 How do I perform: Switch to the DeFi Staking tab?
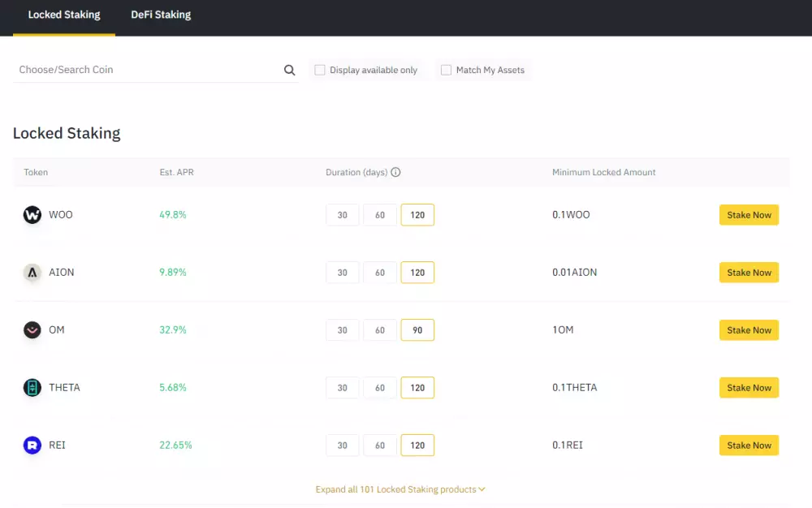(x=160, y=14)
